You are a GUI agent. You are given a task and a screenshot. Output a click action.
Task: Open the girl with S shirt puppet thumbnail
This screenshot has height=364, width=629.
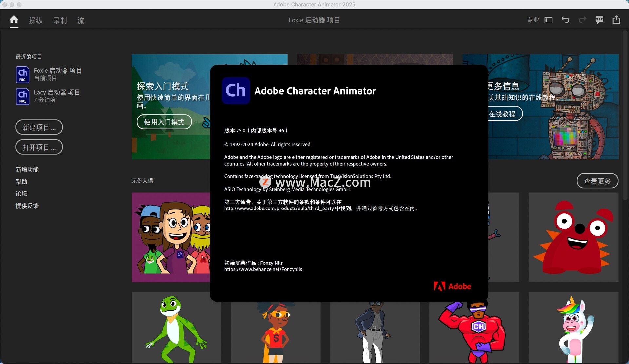point(276,332)
